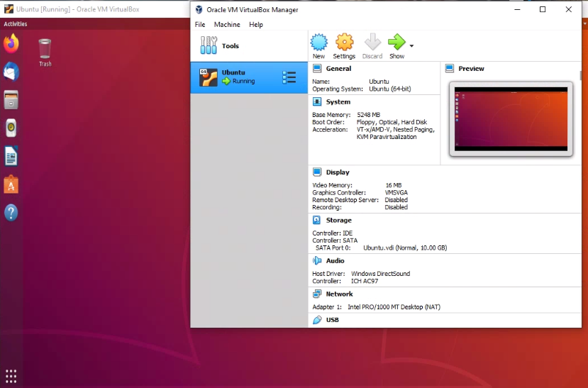
Task: Click the Audio speaker section icon
Action: tap(317, 260)
